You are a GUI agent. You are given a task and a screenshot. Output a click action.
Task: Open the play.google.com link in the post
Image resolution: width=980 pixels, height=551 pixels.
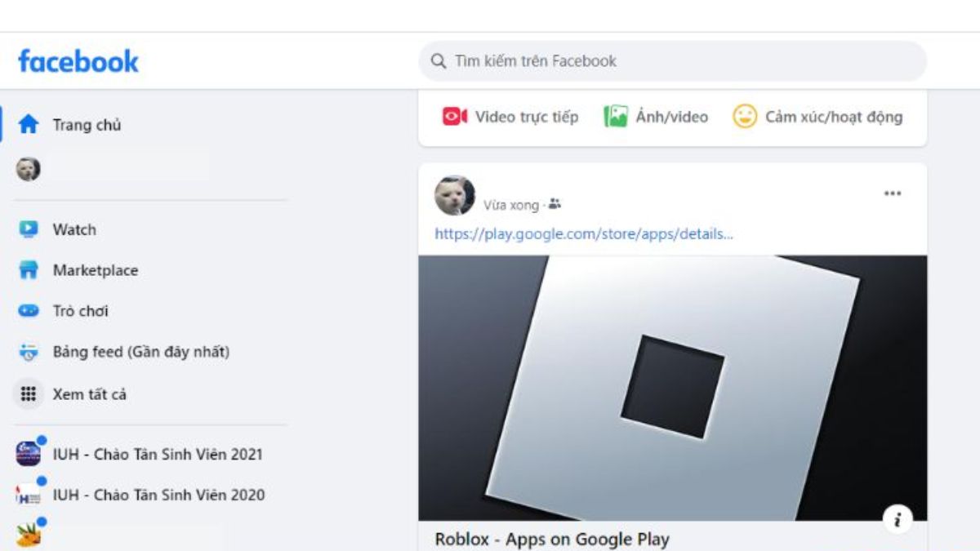pos(582,234)
